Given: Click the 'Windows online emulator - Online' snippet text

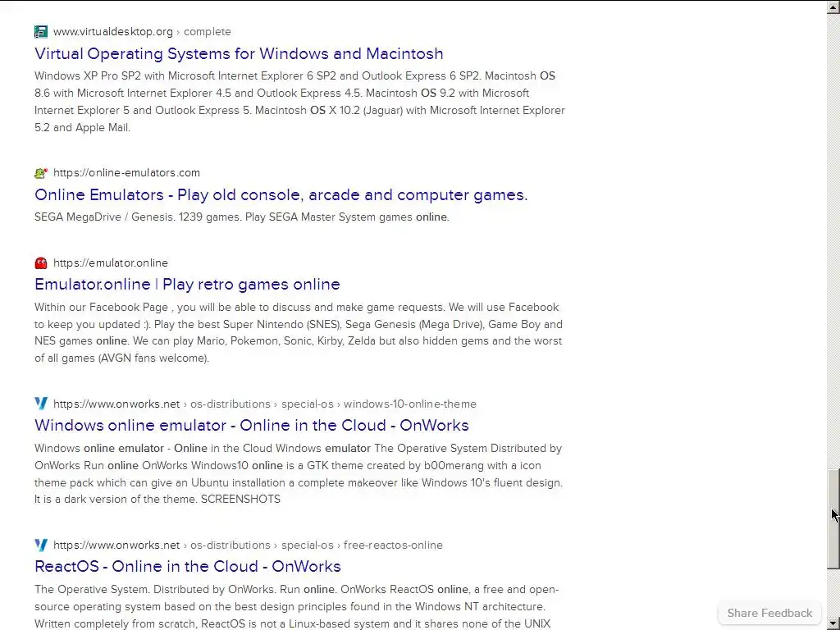Looking at the screenshot, I should click(x=299, y=473).
